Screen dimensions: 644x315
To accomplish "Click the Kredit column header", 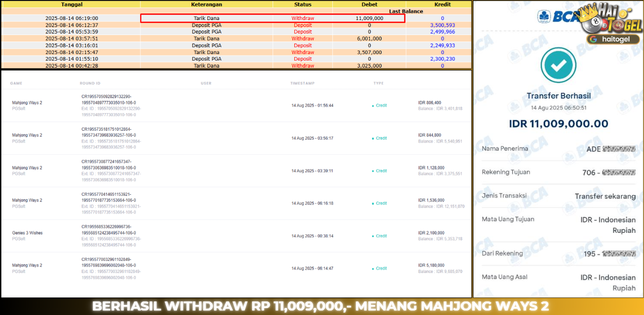I will [443, 5].
